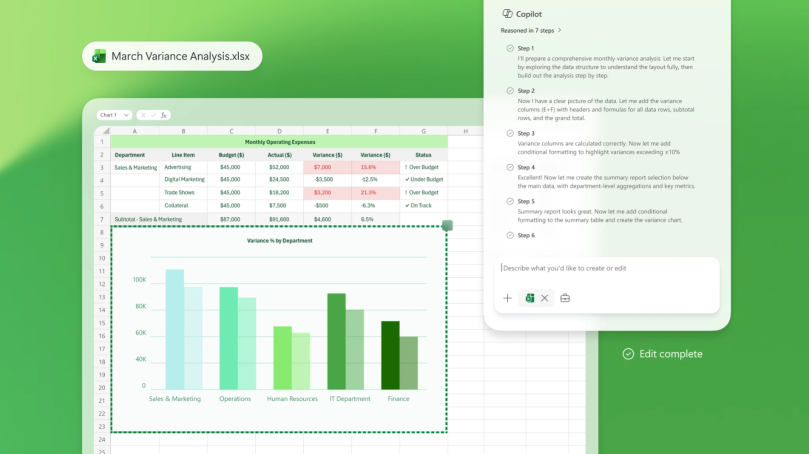Click the Copilot logo icon
The width and height of the screenshot is (809, 454).
[508, 14]
